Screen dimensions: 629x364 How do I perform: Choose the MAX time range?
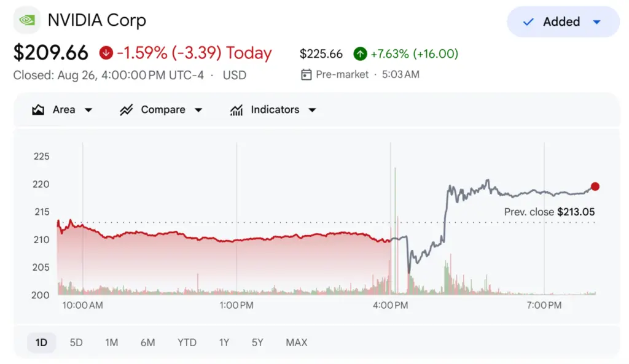point(297,343)
